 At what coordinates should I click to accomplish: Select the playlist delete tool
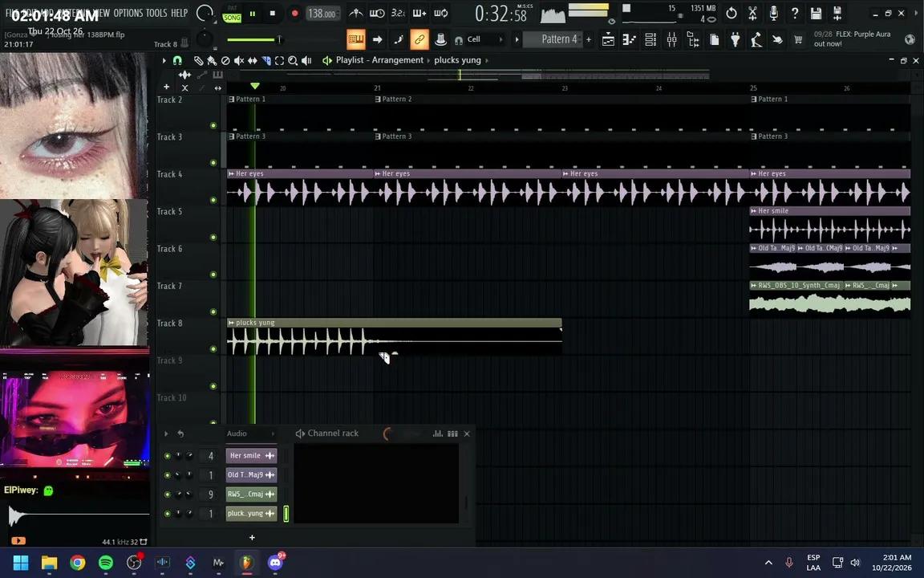click(x=225, y=60)
